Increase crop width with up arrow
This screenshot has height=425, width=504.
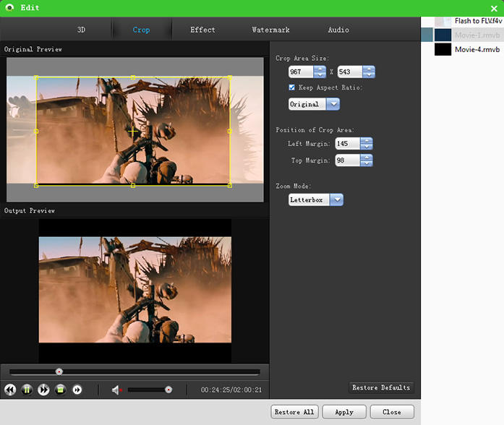(320, 69)
